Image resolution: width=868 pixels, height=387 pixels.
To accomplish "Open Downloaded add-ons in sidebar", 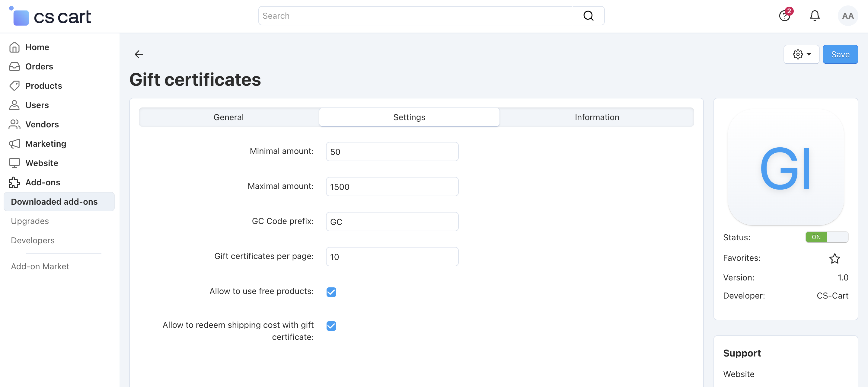I will click(x=59, y=202).
